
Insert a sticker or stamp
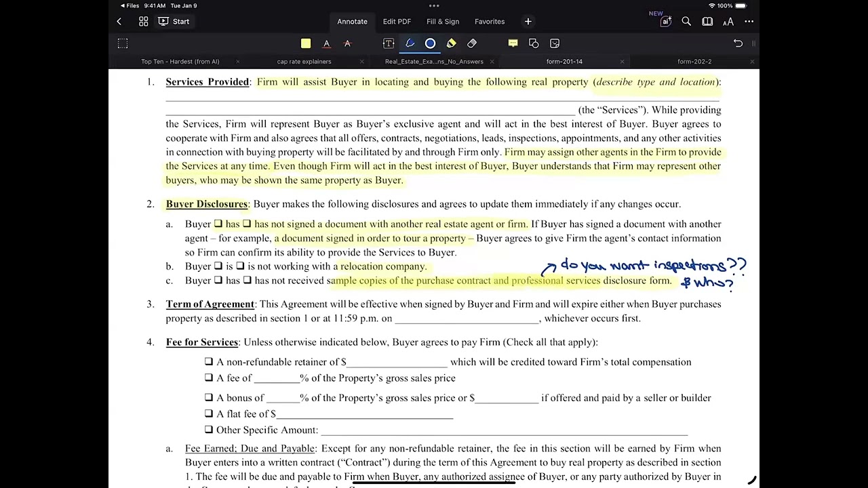click(x=555, y=43)
